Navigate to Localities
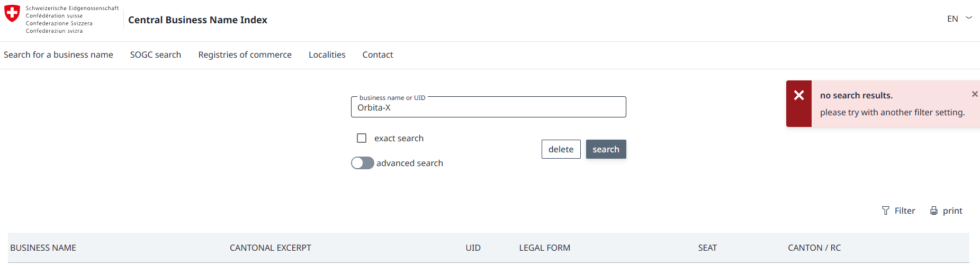 [x=327, y=55]
